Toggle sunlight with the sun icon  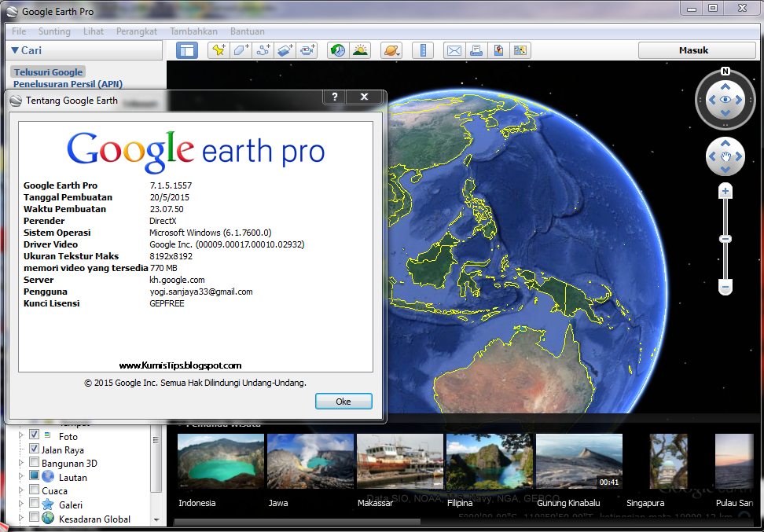[360, 50]
